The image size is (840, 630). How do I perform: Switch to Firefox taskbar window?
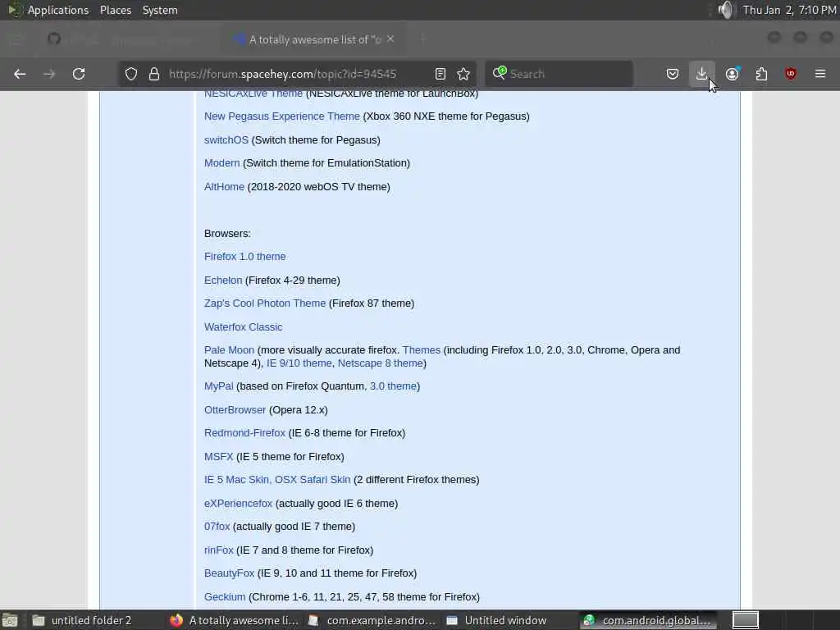[235, 620]
